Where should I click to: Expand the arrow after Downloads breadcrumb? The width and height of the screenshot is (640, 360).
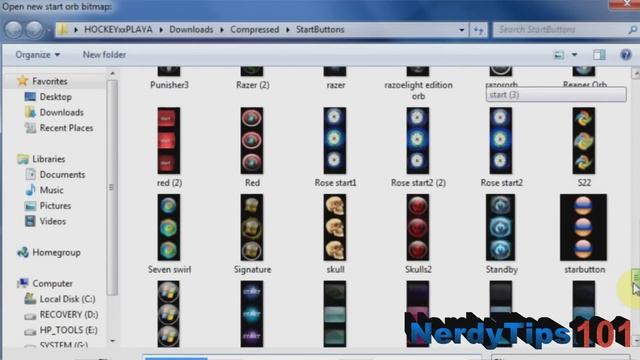pyautogui.click(x=222, y=30)
